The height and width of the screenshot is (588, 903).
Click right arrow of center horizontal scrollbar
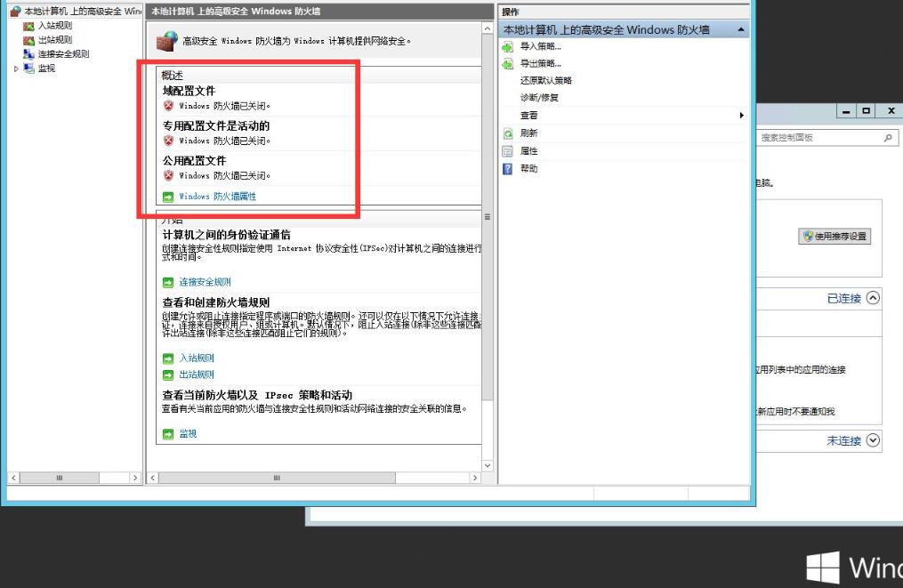[475, 478]
